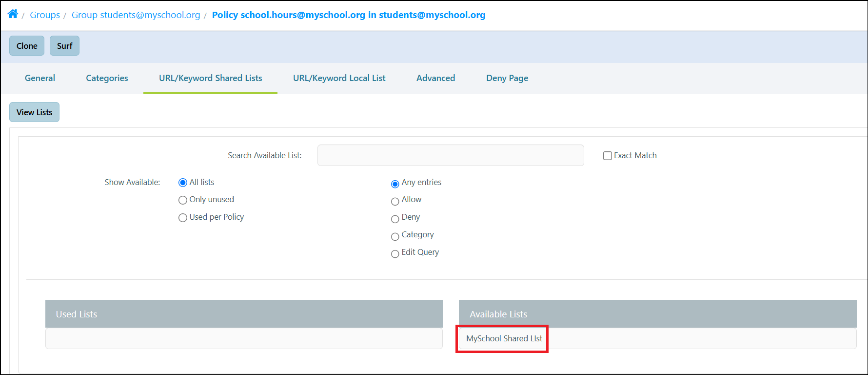Select the Used per Policy option
Viewport: 868px width, 375px height.
coord(183,217)
